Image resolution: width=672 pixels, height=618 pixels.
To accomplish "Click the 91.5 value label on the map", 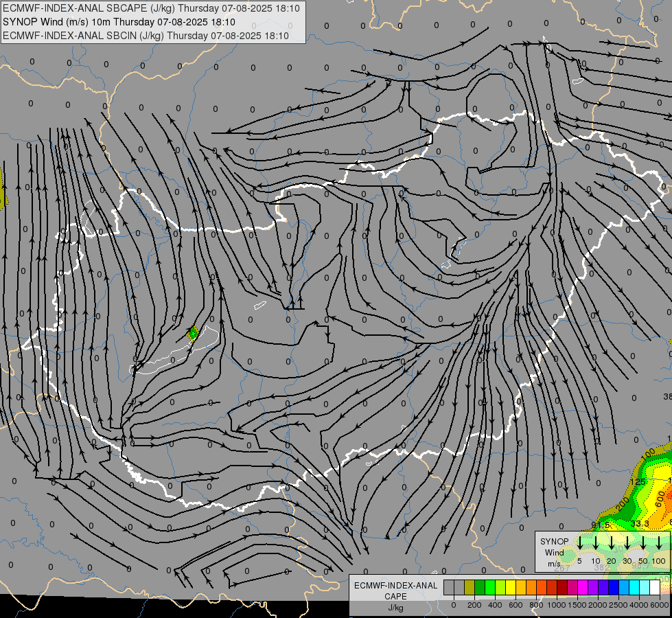I will (601, 525).
